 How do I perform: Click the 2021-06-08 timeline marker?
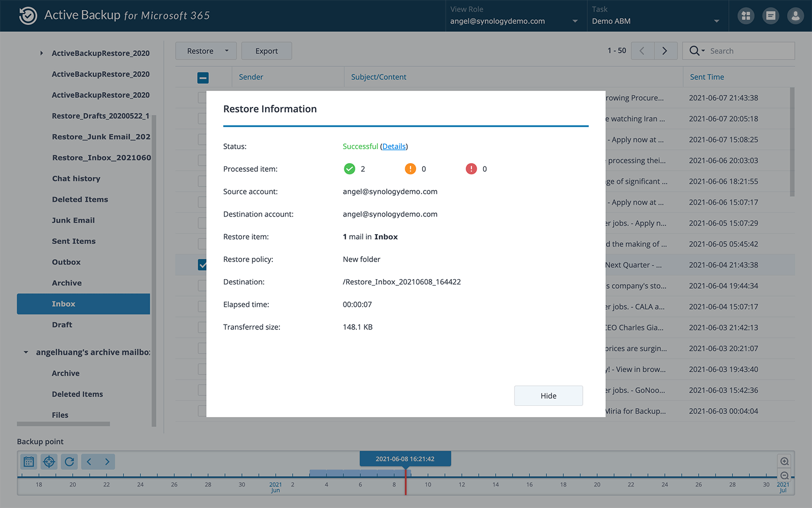pyautogui.click(x=405, y=458)
